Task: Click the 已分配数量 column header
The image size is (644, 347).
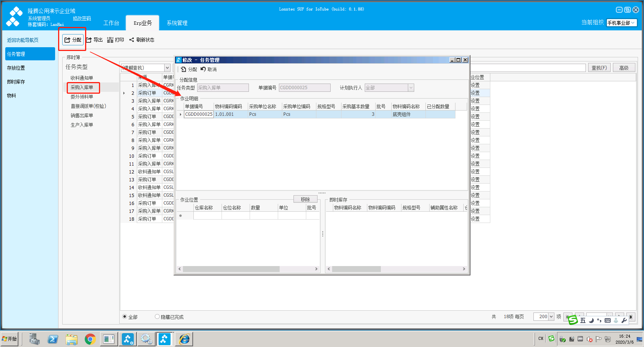Action: 440,106
